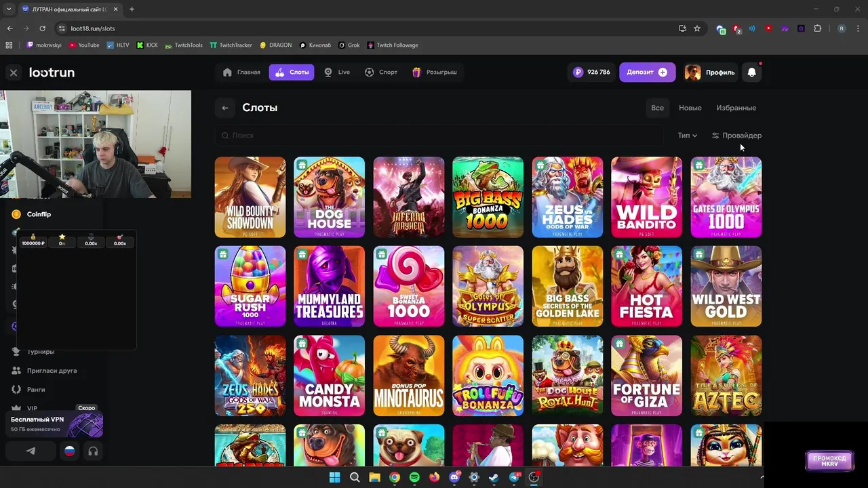
Task: Open Big Bass Secrets of Golden Lake
Action: [x=568, y=286]
